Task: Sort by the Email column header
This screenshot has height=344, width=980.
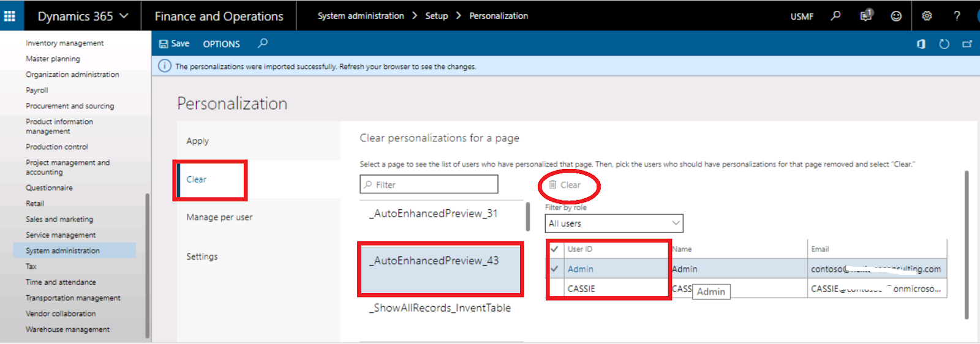Action: pyautogui.click(x=820, y=249)
